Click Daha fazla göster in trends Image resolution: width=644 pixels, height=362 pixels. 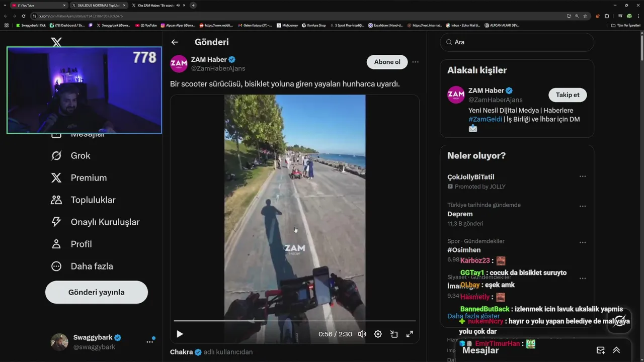point(473,316)
